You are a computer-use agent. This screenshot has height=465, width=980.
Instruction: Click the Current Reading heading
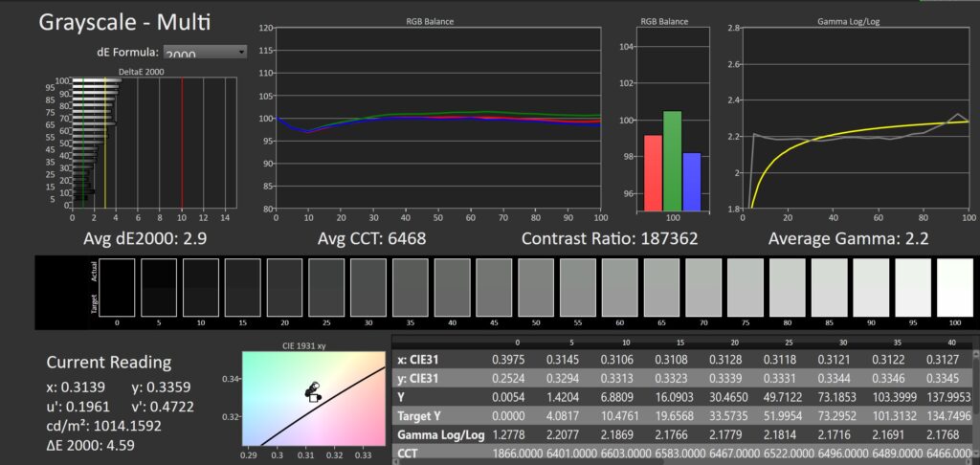click(109, 362)
